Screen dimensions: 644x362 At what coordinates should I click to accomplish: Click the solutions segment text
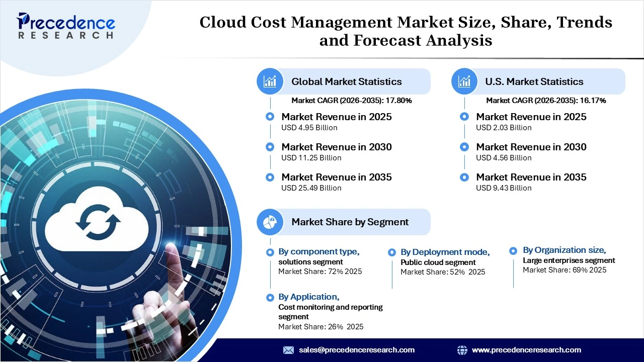[310, 262]
